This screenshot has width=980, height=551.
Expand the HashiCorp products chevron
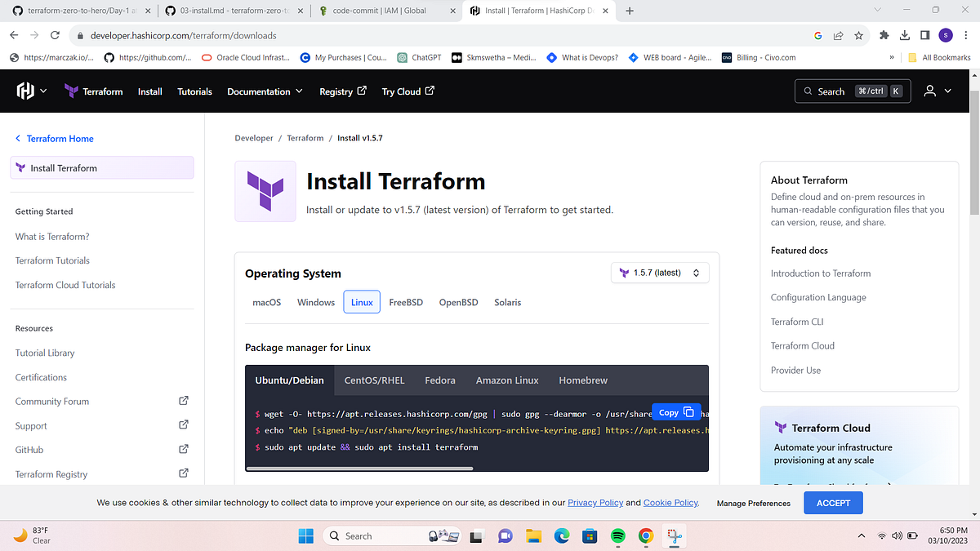pyautogui.click(x=43, y=91)
